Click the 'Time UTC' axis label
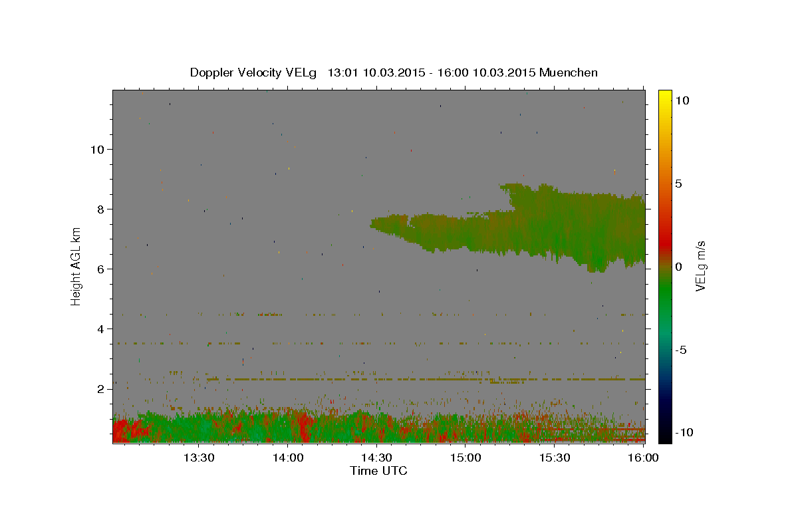The image size is (798, 532). [x=378, y=471]
